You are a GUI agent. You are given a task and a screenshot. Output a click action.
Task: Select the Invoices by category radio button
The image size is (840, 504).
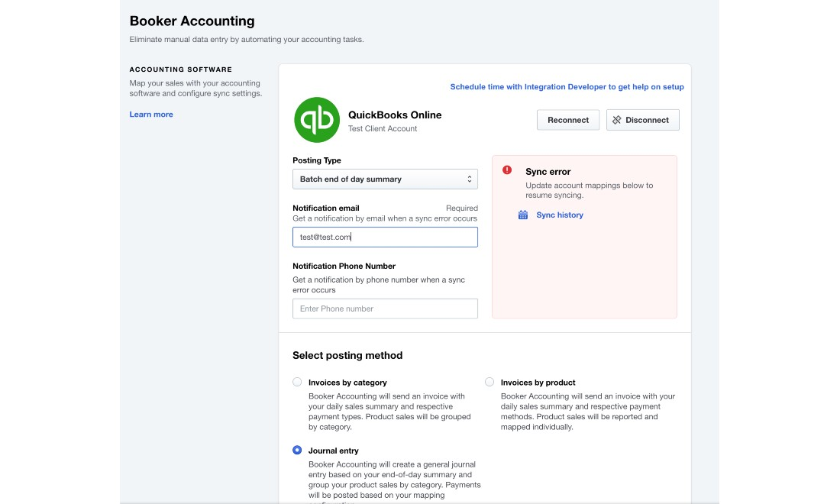click(297, 382)
